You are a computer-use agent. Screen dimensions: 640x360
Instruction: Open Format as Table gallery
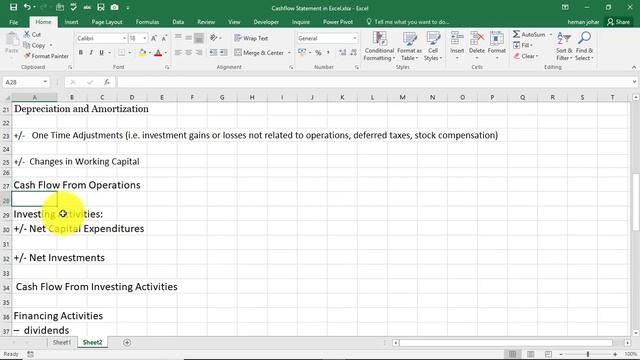(409, 47)
